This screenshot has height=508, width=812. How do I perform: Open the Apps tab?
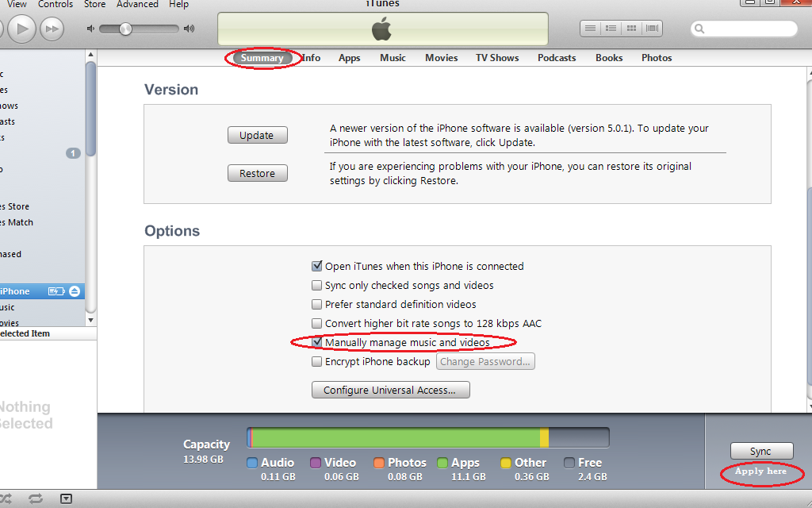point(350,58)
